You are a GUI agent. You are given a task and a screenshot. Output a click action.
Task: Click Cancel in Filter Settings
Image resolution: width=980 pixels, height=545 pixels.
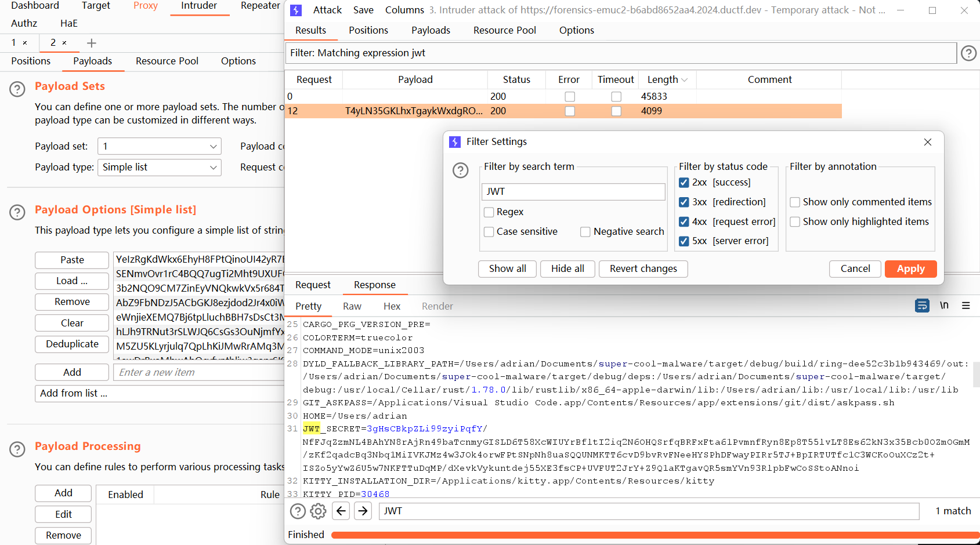pos(855,269)
